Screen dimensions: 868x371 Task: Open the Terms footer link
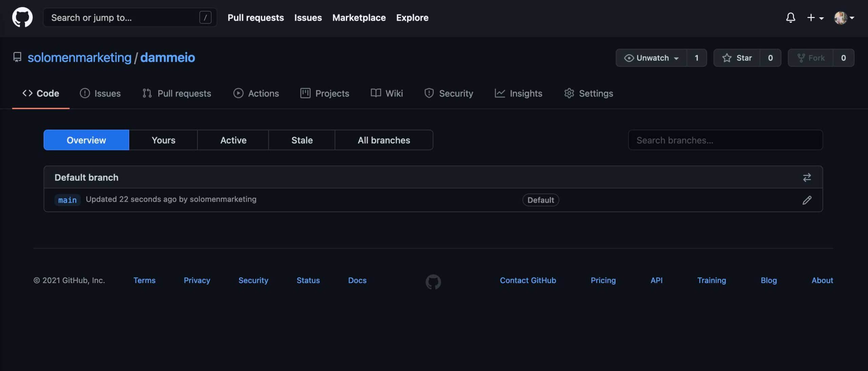[144, 280]
